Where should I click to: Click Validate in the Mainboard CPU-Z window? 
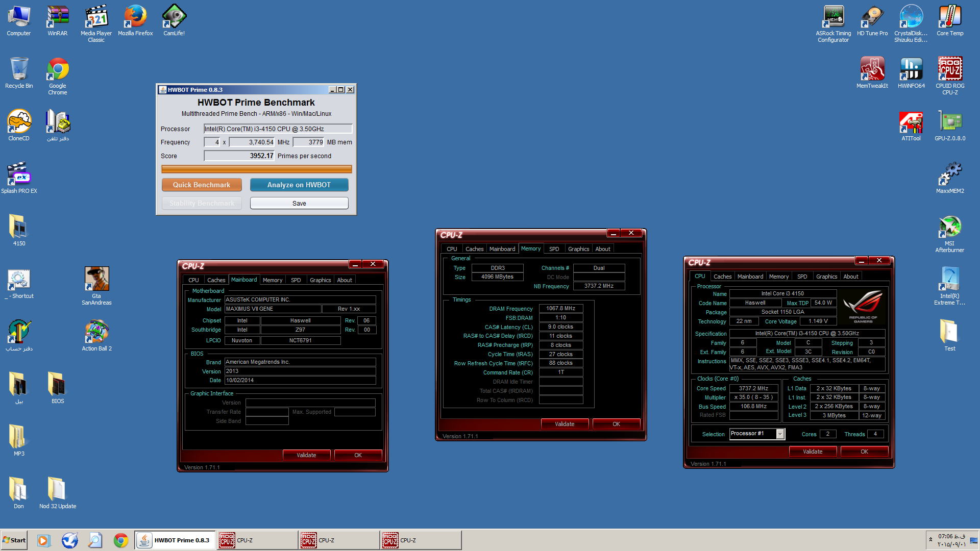pyautogui.click(x=306, y=455)
